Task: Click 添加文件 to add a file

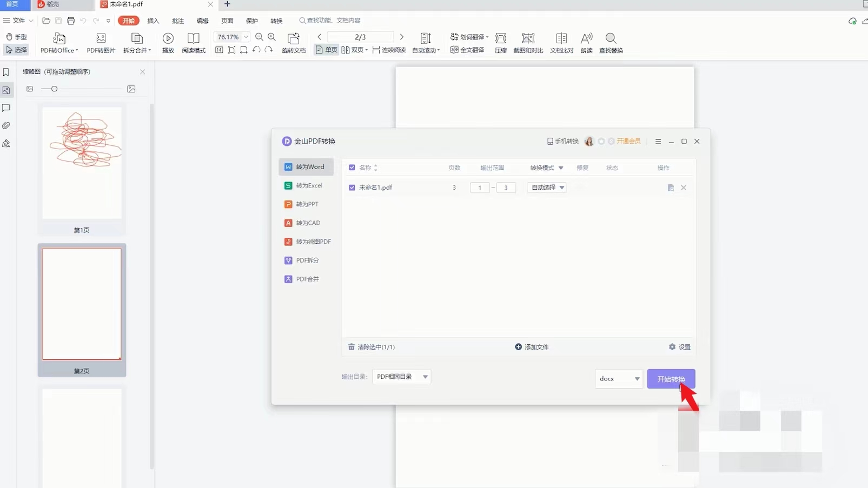Action: tap(532, 347)
